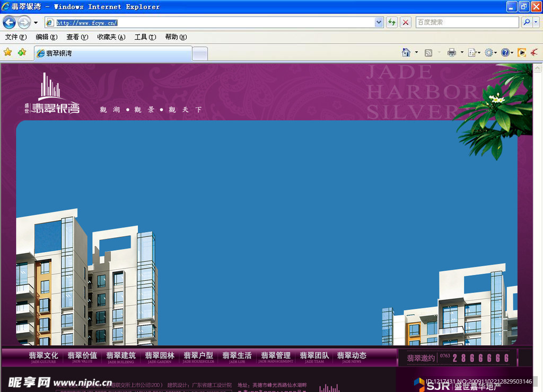
Task: Expand the address bar history dropdown
Action: click(379, 23)
